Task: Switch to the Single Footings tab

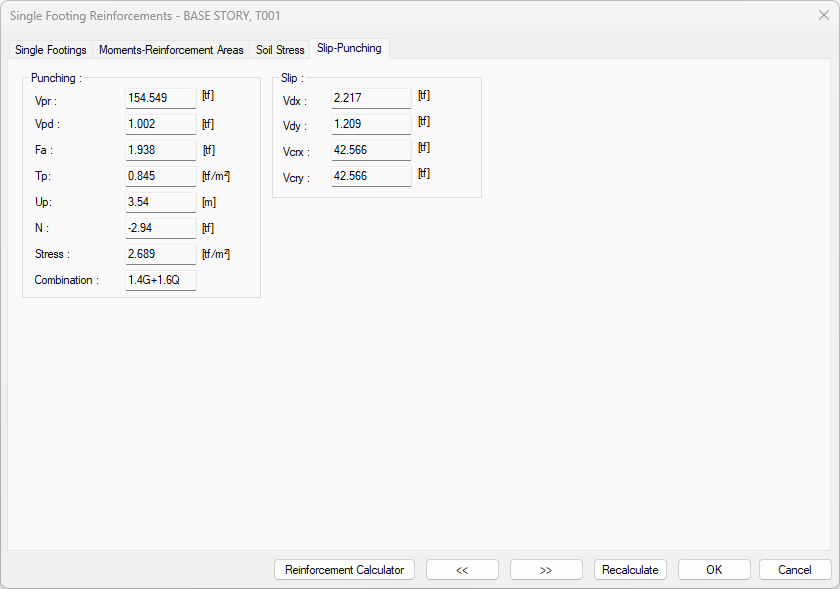Action: [x=51, y=50]
